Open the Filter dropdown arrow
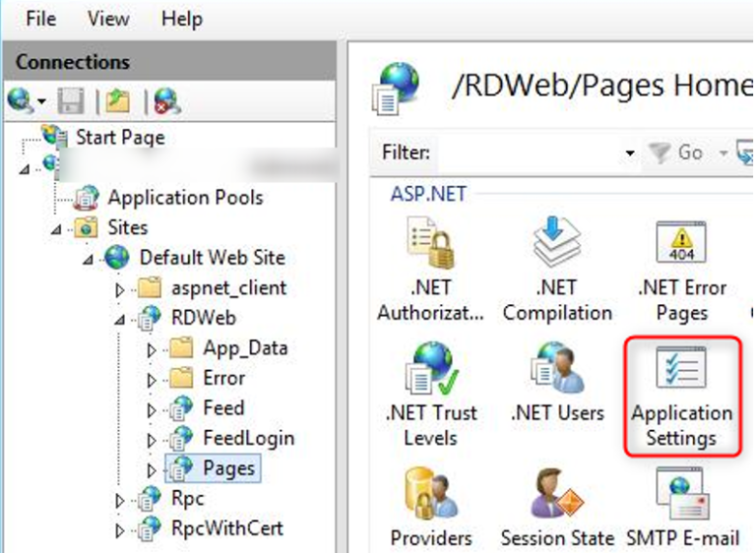The width and height of the screenshot is (756, 553). click(x=630, y=154)
